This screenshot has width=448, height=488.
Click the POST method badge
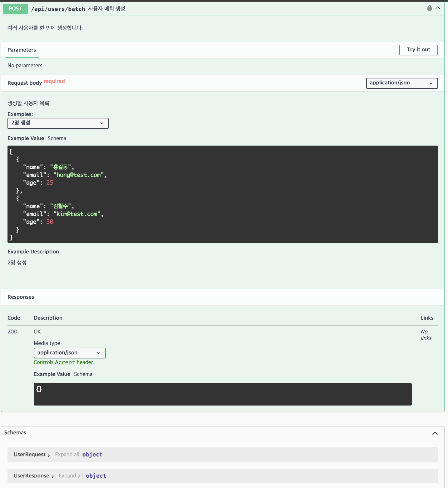pyautogui.click(x=15, y=8)
